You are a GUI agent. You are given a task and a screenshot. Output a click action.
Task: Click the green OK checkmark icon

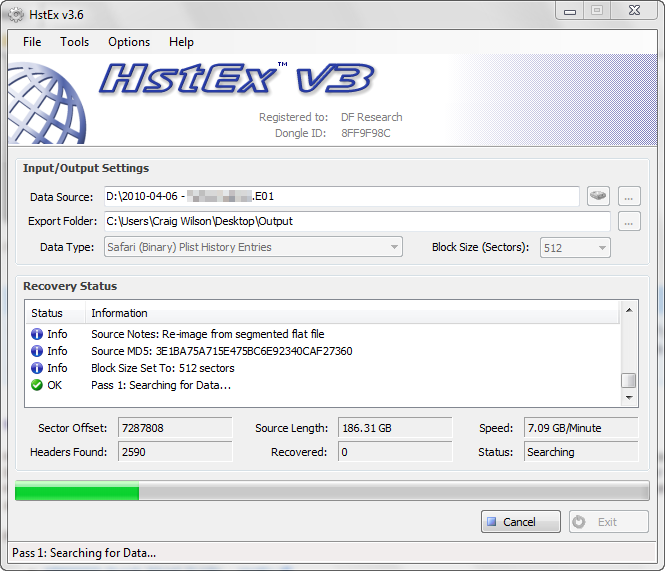37,385
